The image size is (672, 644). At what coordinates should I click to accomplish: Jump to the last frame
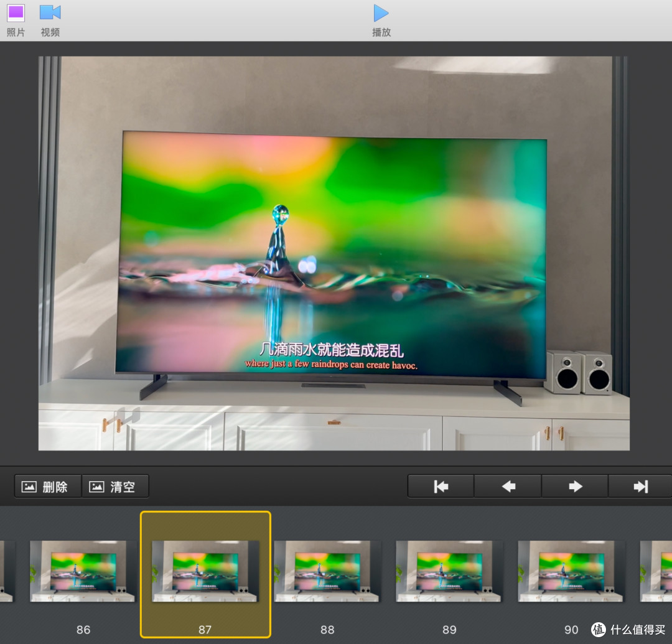coord(640,487)
